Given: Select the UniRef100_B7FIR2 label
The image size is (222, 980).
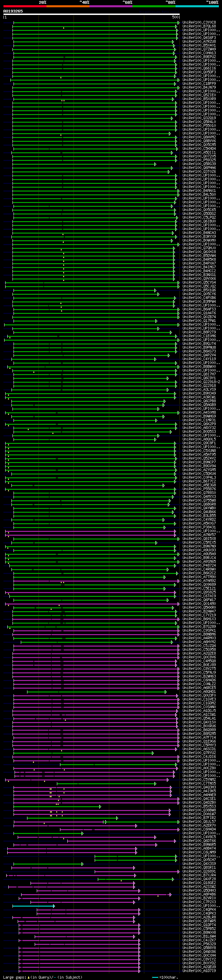Looking at the screenshot, I should click(199, 818).
